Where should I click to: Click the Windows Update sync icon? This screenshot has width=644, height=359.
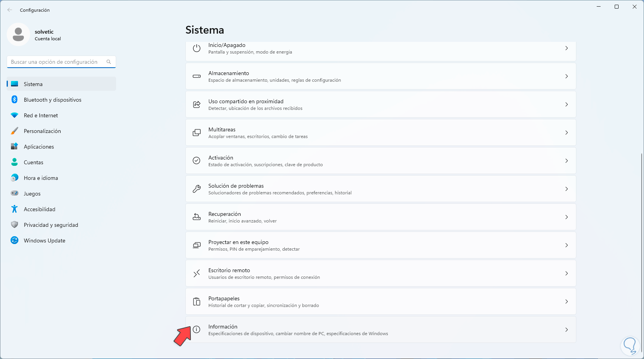14,241
